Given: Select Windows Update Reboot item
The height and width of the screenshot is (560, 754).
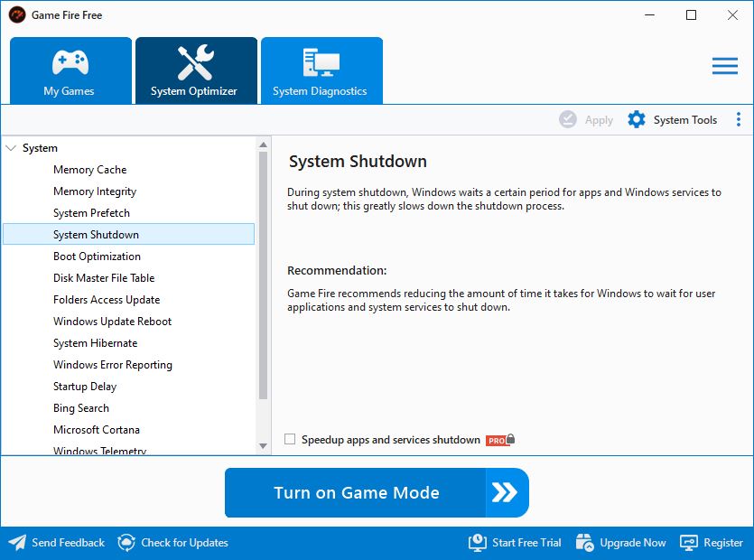Looking at the screenshot, I should tap(112, 322).
